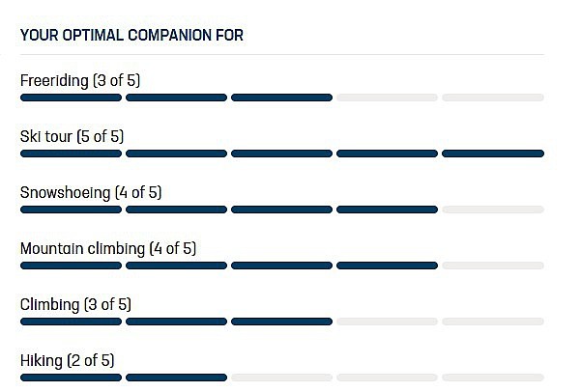Click the fifth empty Mountain climbing segment
Image resolution: width=581 pixels, height=392 pixels.
492,266
